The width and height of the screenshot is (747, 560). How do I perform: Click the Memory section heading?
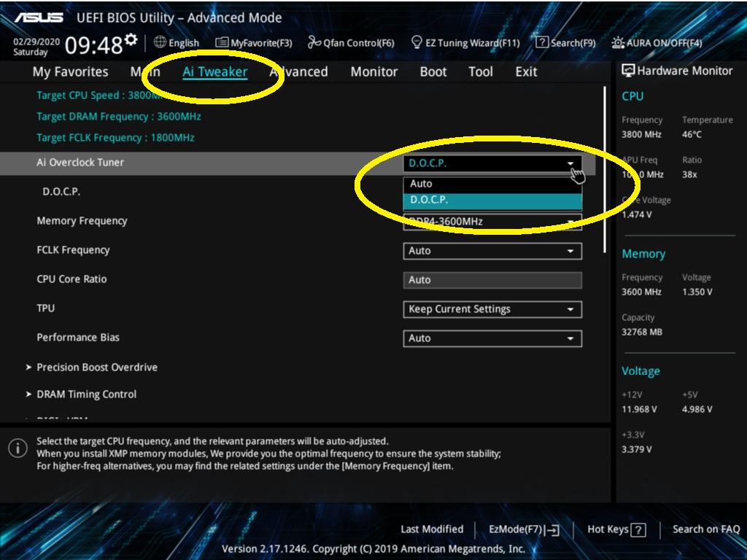[643, 254]
